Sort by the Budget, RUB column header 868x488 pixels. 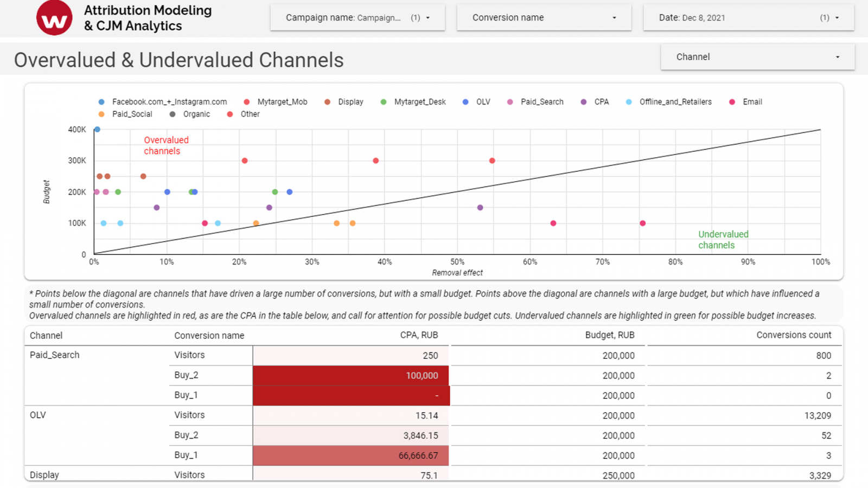click(609, 335)
